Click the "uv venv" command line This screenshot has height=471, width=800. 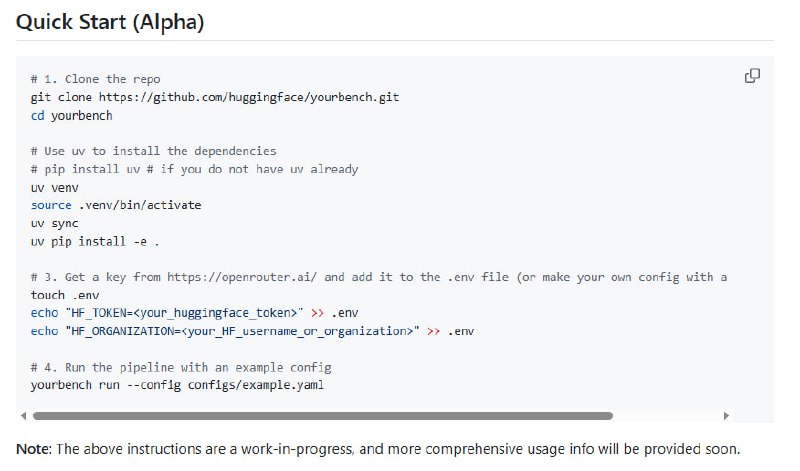coord(54,187)
